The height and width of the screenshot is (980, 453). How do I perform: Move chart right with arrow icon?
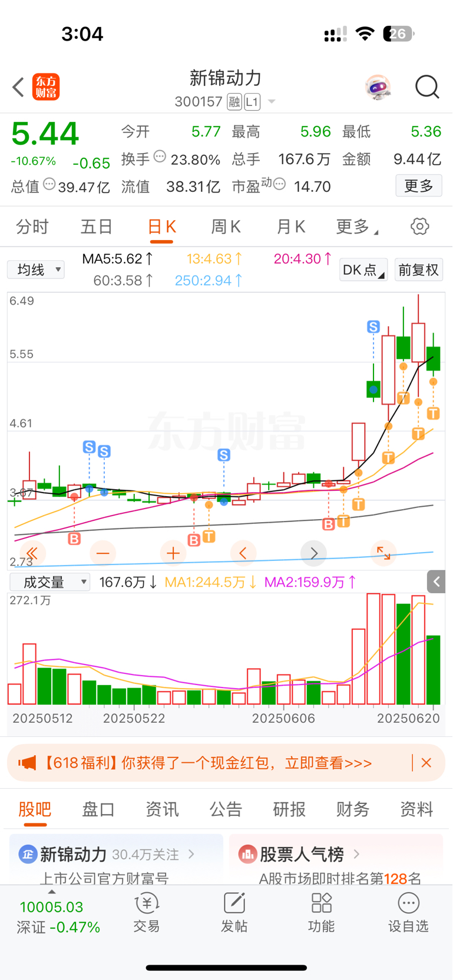(313, 553)
